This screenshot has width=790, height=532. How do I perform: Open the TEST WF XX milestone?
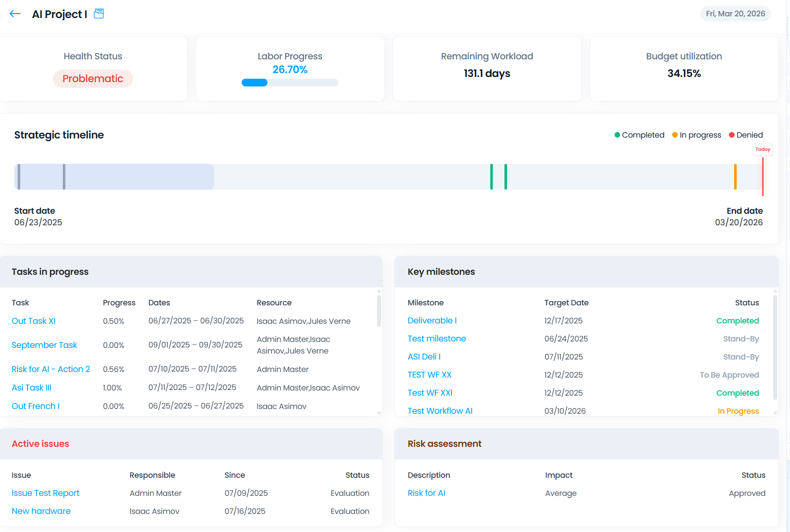pyautogui.click(x=429, y=375)
